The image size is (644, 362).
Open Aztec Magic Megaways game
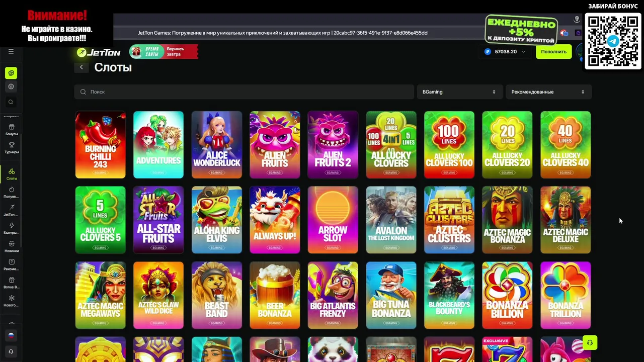coord(100,295)
